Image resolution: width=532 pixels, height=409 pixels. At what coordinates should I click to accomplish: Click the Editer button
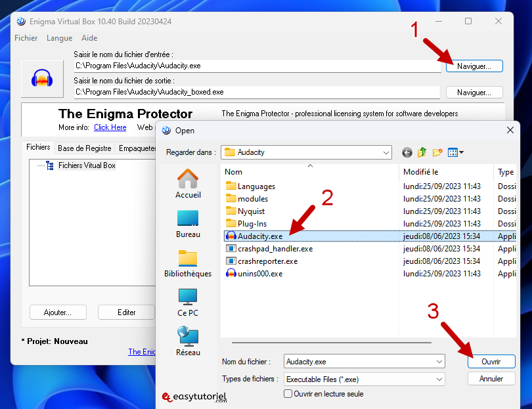pyautogui.click(x=126, y=312)
